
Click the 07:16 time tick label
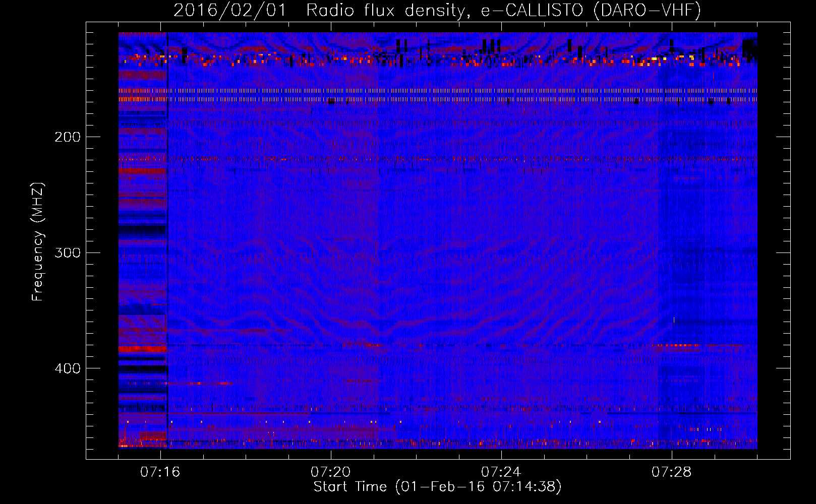point(160,472)
